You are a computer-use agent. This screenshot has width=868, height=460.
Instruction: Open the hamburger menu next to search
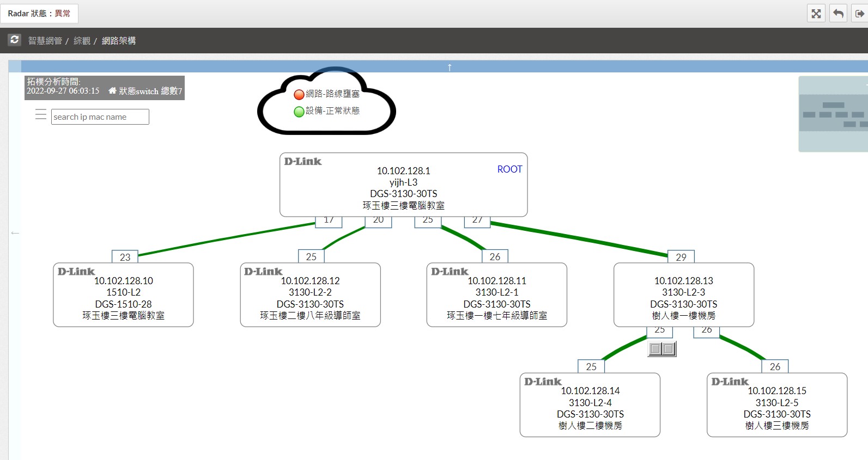point(41,114)
